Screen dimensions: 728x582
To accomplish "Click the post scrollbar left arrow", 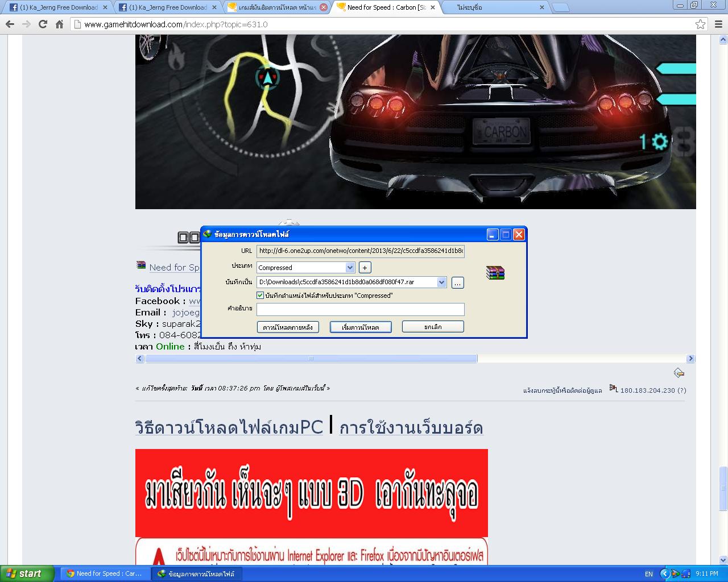I will (140, 359).
